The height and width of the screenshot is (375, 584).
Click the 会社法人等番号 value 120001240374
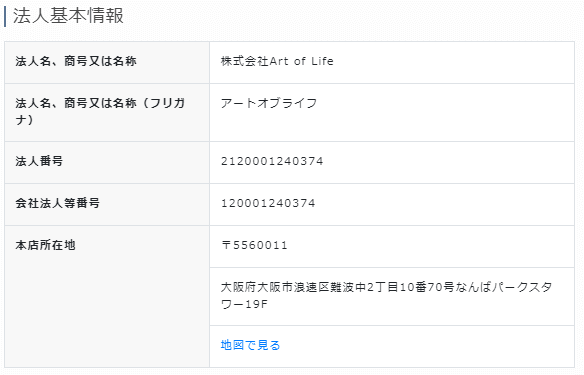tap(268, 203)
